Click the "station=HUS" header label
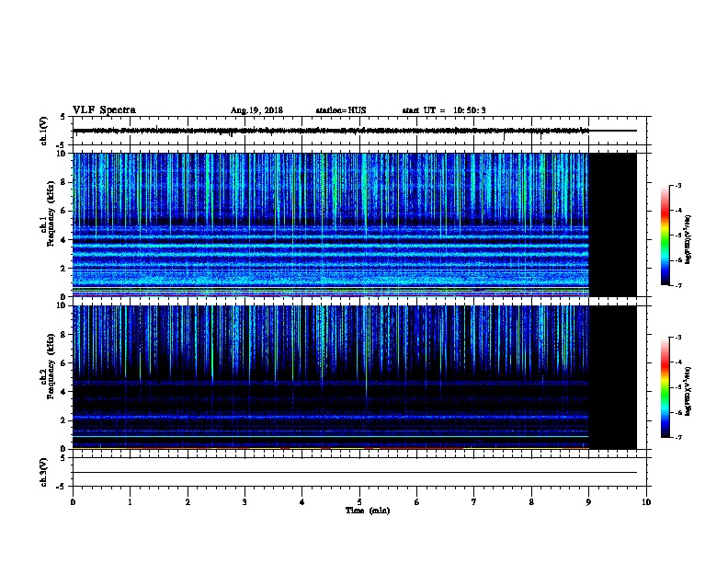728x563 pixels. pos(341,110)
